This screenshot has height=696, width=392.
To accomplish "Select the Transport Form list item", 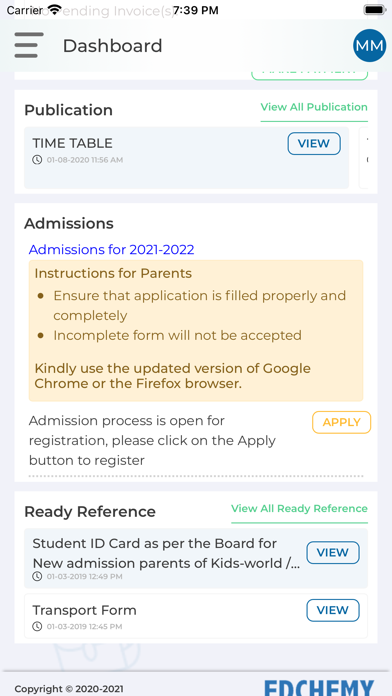I will [x=196, y=616].
